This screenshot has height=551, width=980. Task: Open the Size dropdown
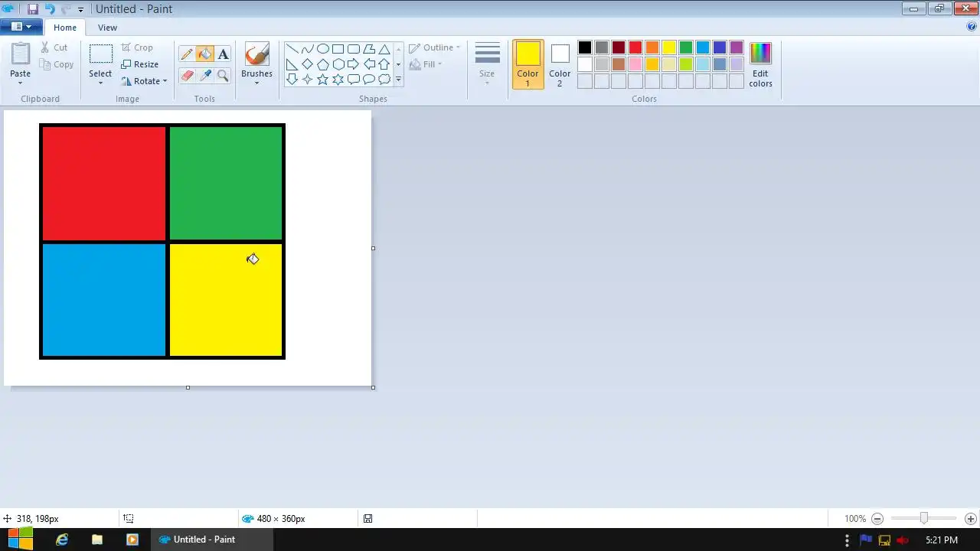(487, 64)
